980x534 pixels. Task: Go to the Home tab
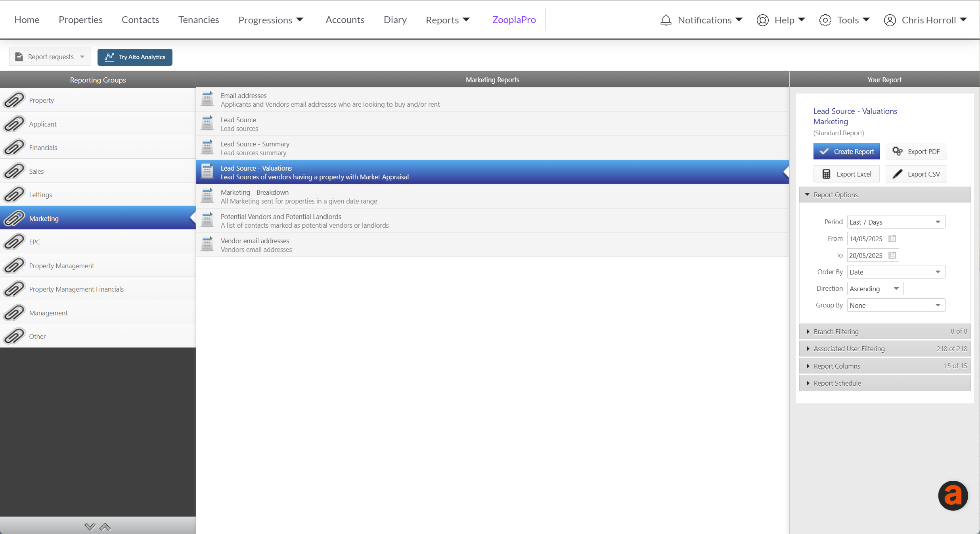27,19
